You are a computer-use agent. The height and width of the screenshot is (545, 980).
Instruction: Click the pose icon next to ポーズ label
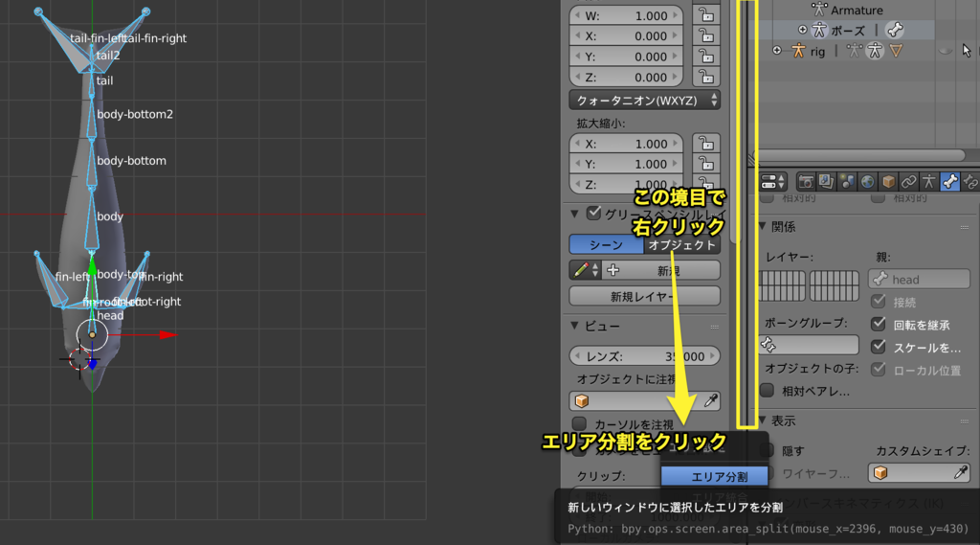click(x=819, y=30)
